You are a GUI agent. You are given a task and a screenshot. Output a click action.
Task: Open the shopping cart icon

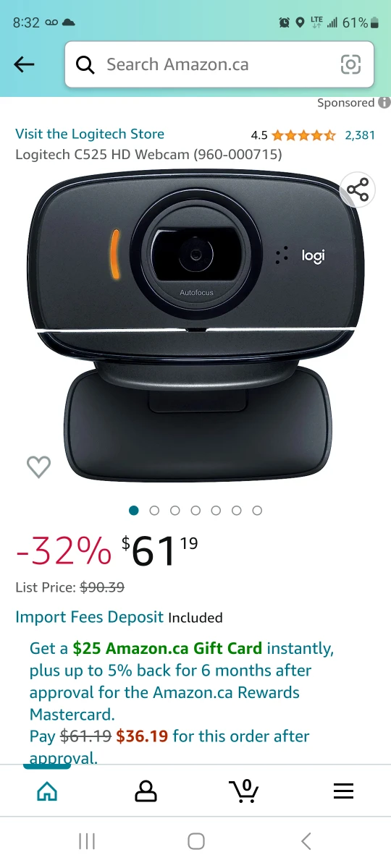click(x=245, y=791)
